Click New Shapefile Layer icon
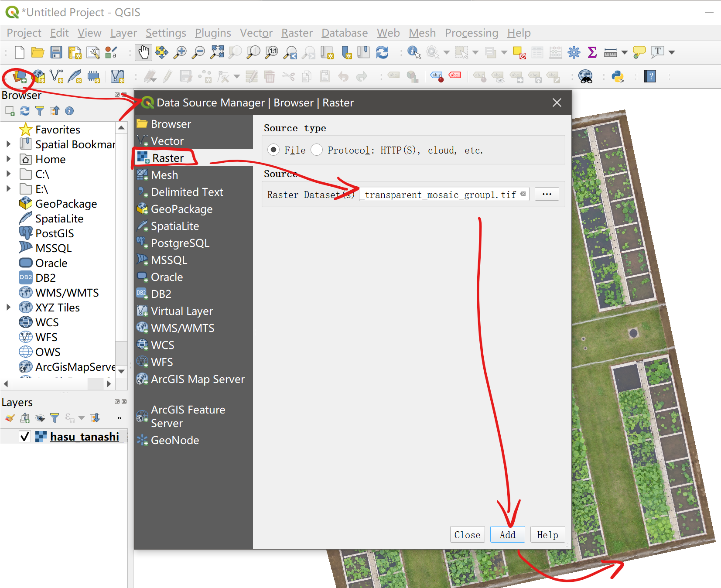 pyautogui.click(x=56, y=77)
